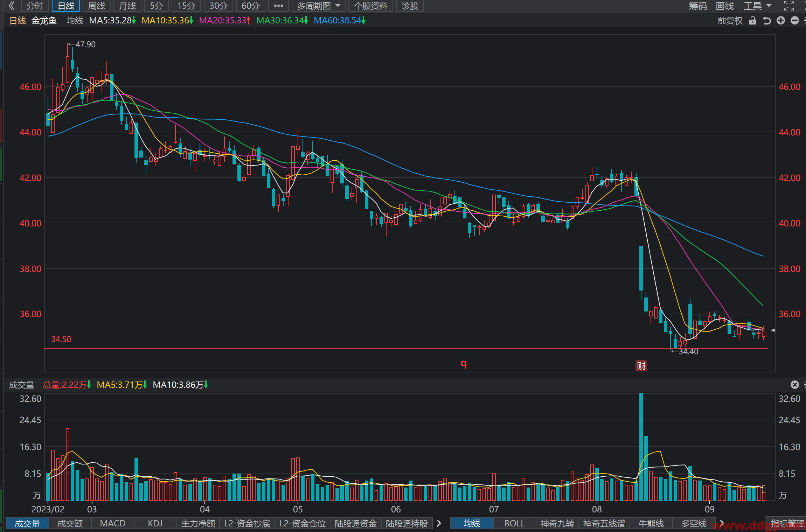Select L2-资金仓位 indicator tab
The width and height of the screenshot is (806, 532).
click(x=303, y=524)
